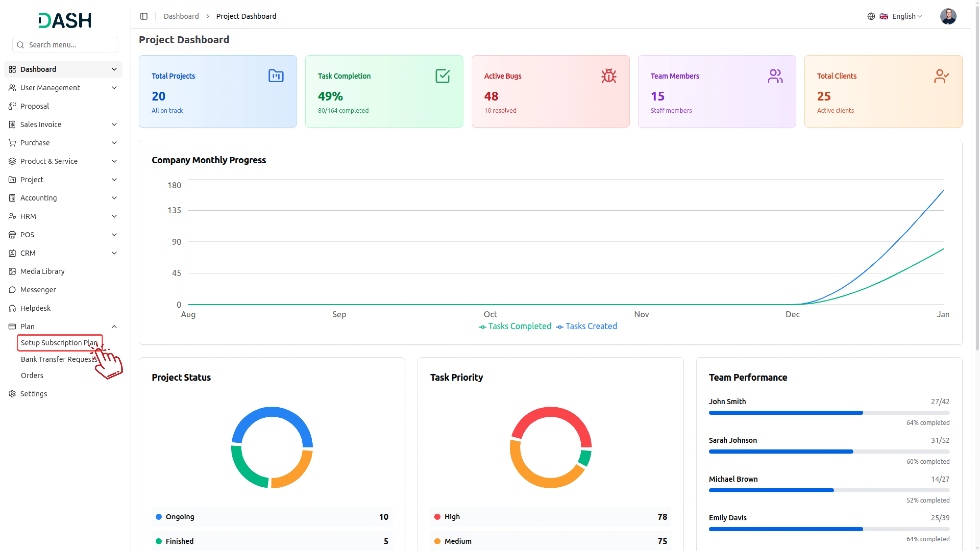Toggle Tasks Completed legend entry
Image resolution: width=980 pixels, height=551 pixels.
(x=515, y=326)
